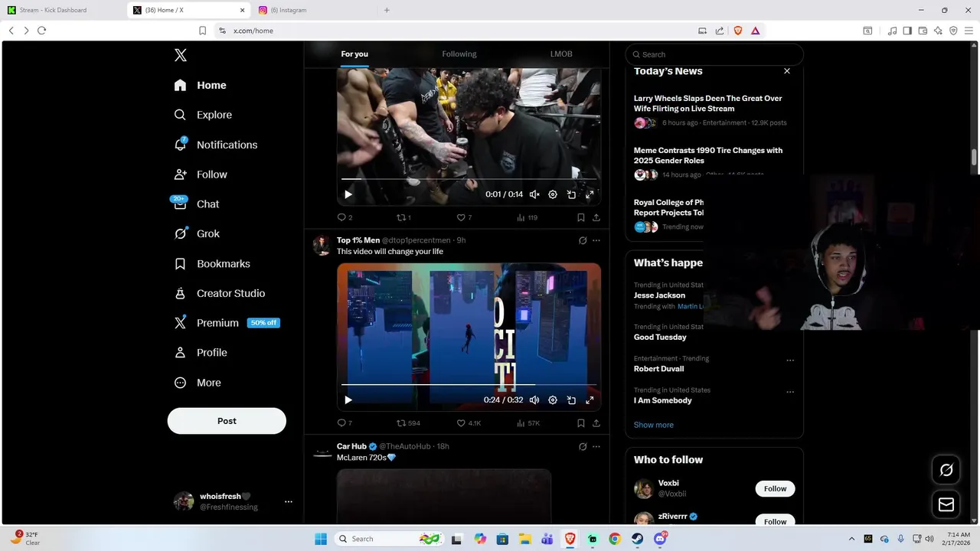This screenshot has width=980, height=551.
Task: Open floating Grok button at bottom right
Action: click(946, 470)
